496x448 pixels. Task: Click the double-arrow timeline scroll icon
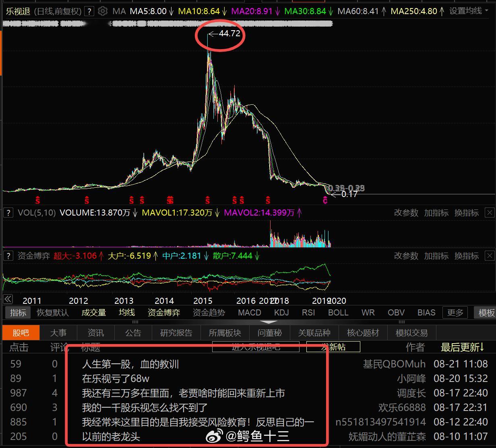(x=8, y=299)
